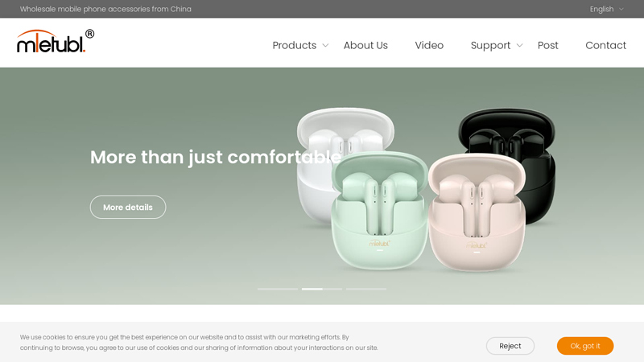The height and width of the screenshot is (362, 644).
Task: Open the English language dropdown
Action: click(607, 9)
